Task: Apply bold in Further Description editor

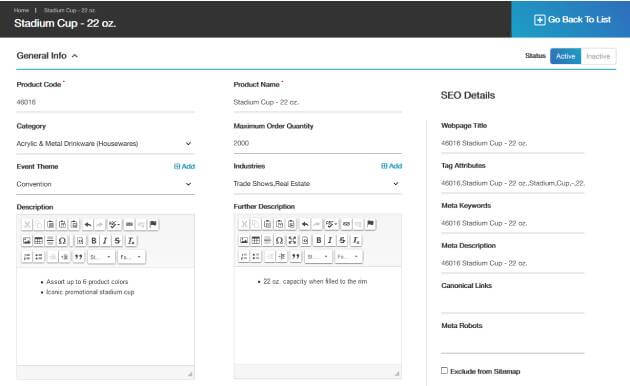Action: 319,240
